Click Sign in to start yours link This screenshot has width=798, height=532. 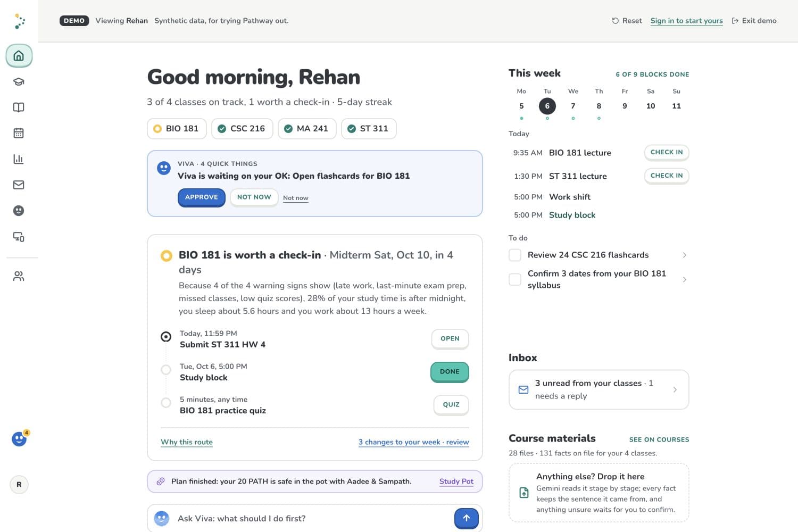point(686,21)
